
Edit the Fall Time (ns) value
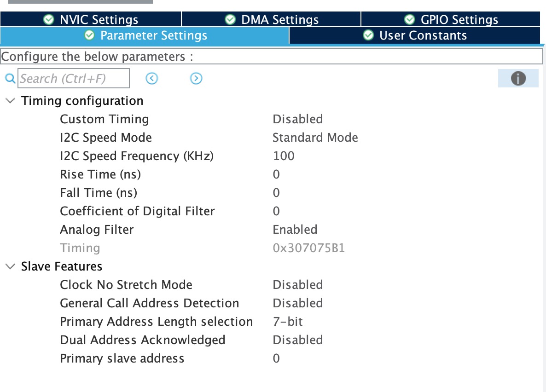(x=276, y=193)
